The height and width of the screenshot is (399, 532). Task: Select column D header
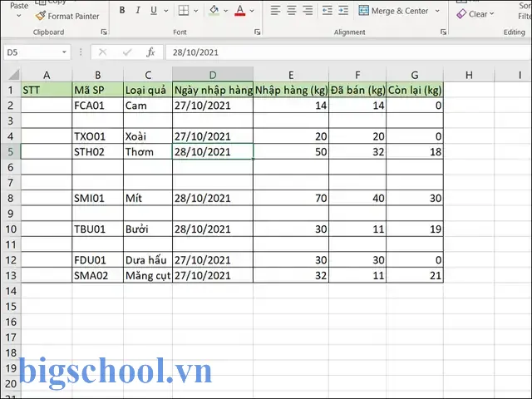pos(213,75)
